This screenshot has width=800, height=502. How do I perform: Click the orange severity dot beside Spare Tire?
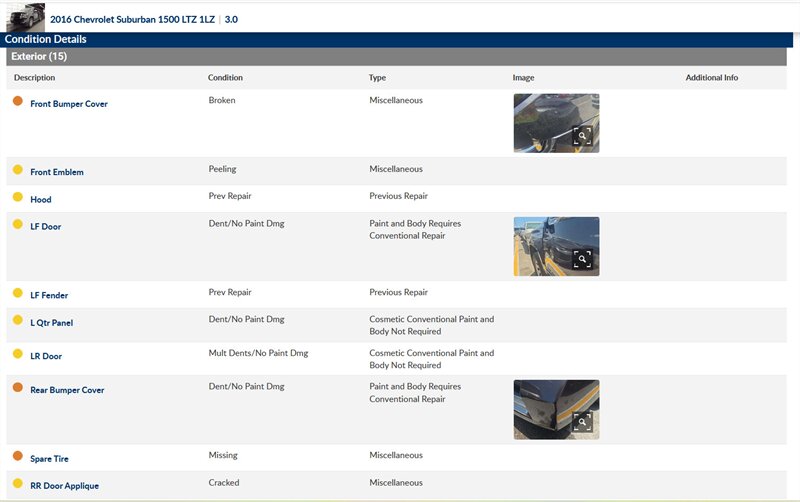18,456
